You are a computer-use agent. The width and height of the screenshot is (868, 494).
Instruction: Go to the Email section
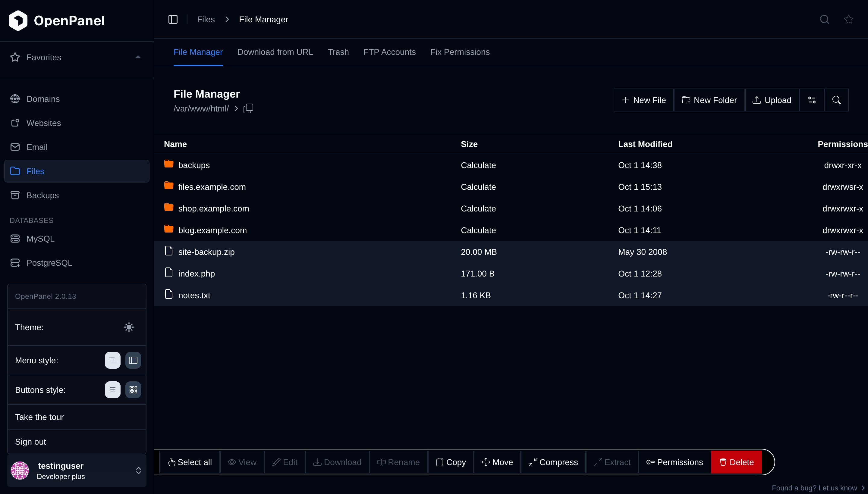77,147
